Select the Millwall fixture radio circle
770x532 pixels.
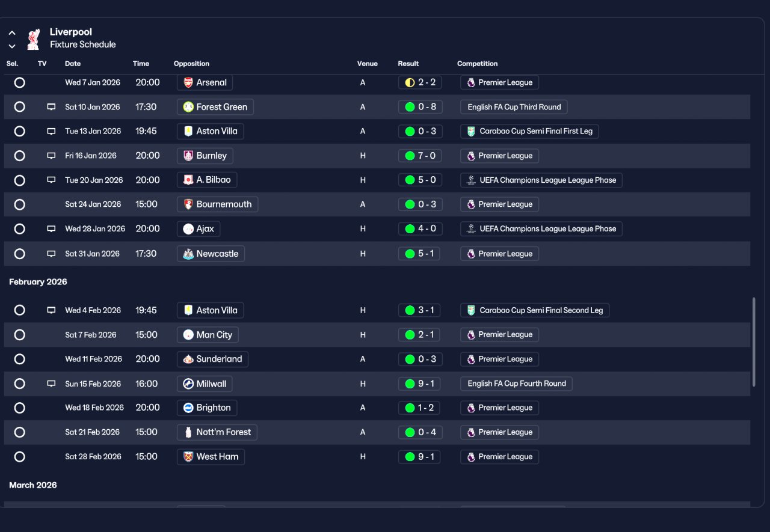click(x=20, y=384)
